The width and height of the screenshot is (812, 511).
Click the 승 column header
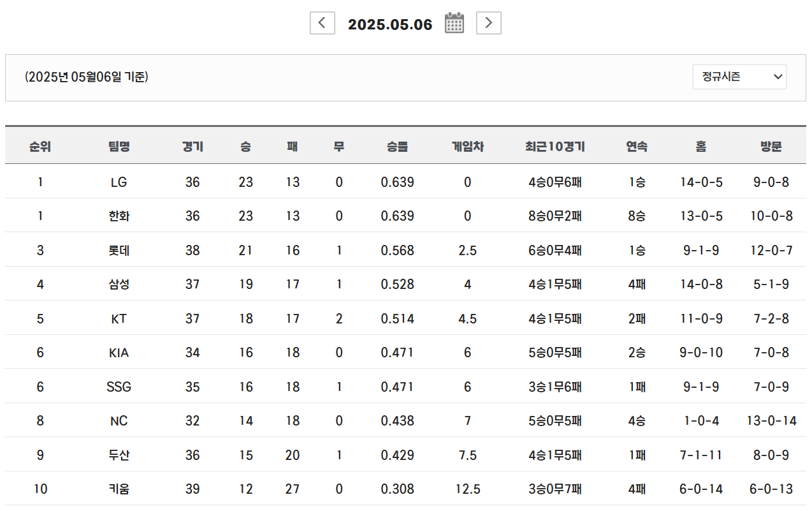(x=246, y=147)
